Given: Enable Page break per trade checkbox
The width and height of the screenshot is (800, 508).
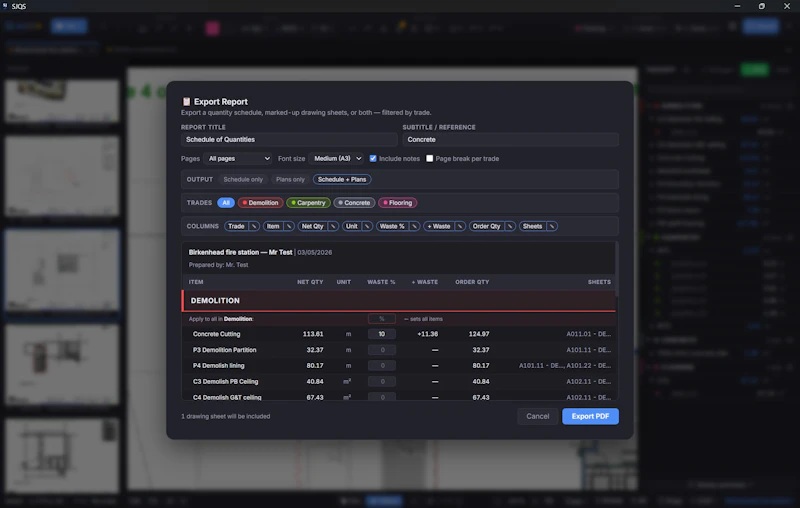Looking at the screenshot, I should coord(430,159).
